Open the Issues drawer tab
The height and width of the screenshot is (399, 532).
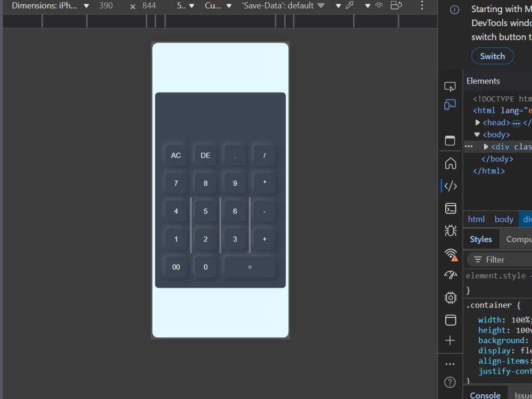(523, 395)
